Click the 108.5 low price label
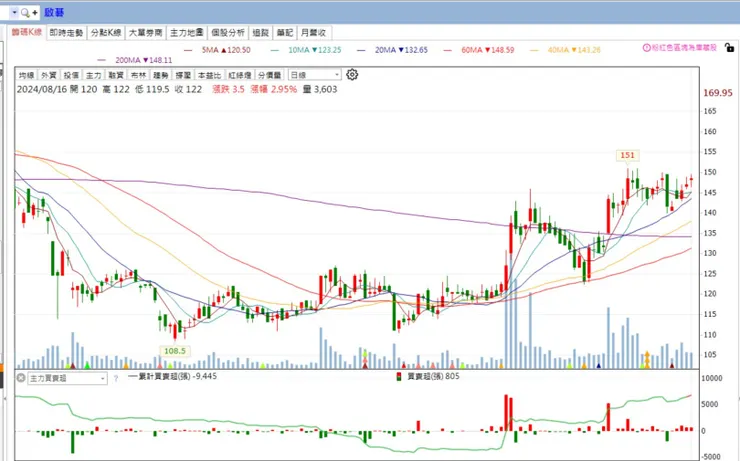The height and width of the screenshot is (461, 740). tap(175, 351)
